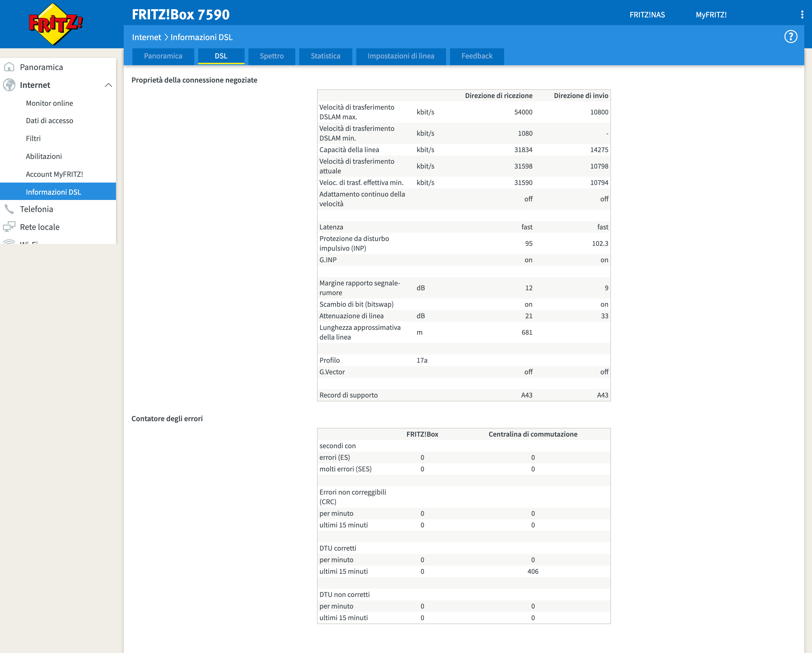
Task: Open Dati di accesso in sidebar
Action: (49, 121)
